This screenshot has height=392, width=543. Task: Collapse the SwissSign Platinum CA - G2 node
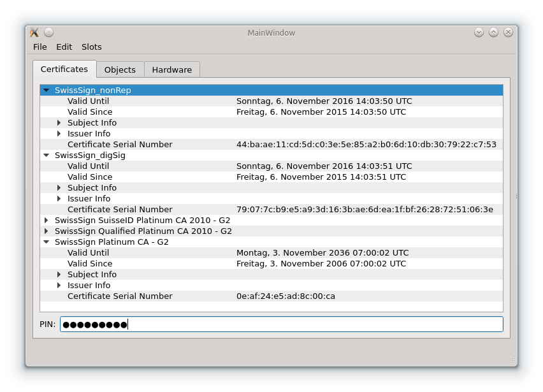46,242
